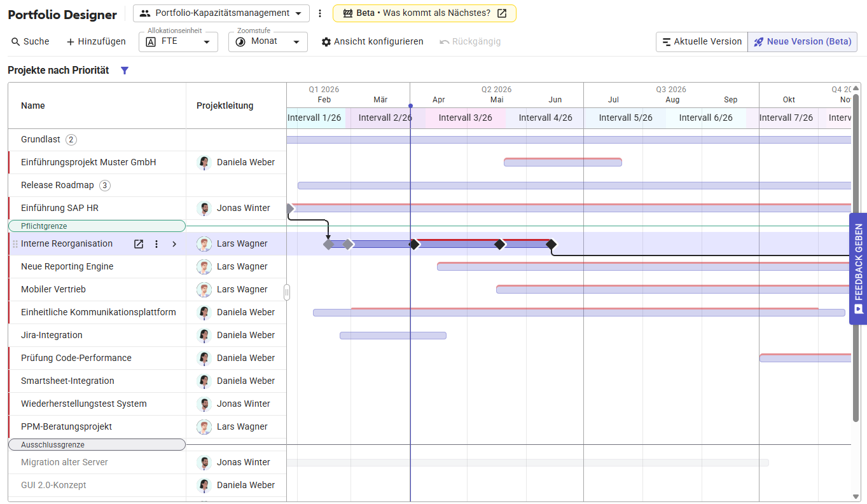Expand Interne Reorganisation row chevron
Screen dimensions: 867x504
[174, 244]
